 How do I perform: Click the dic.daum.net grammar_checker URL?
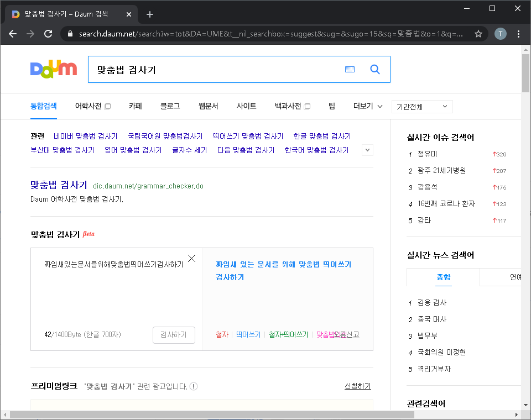pos(148,186)
